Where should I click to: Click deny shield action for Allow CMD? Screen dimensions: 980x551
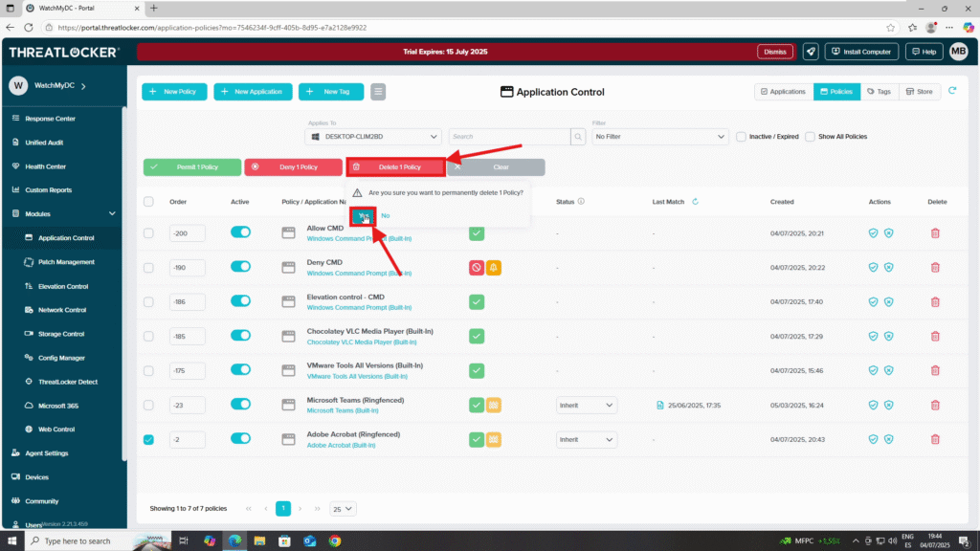coord(889,233)
